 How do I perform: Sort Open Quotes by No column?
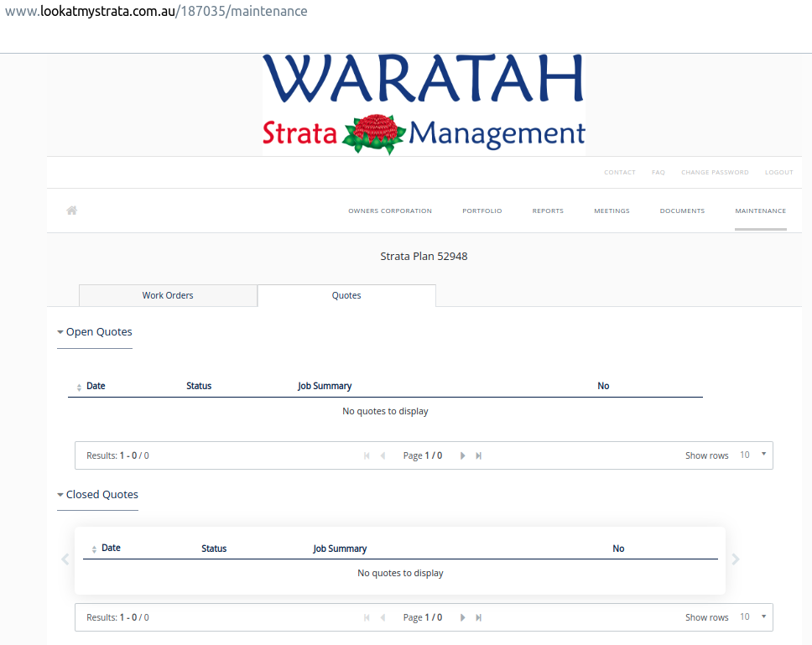click(603, 386)
